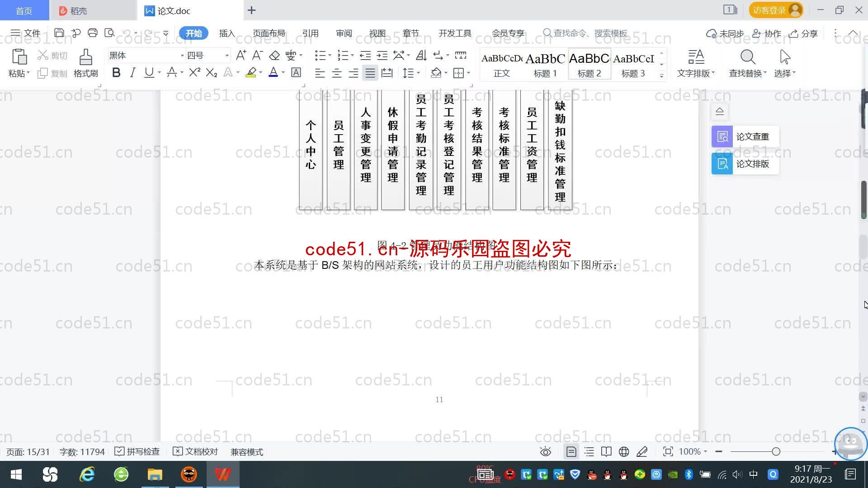Click the print icon in quick access bar

(93, 33)
